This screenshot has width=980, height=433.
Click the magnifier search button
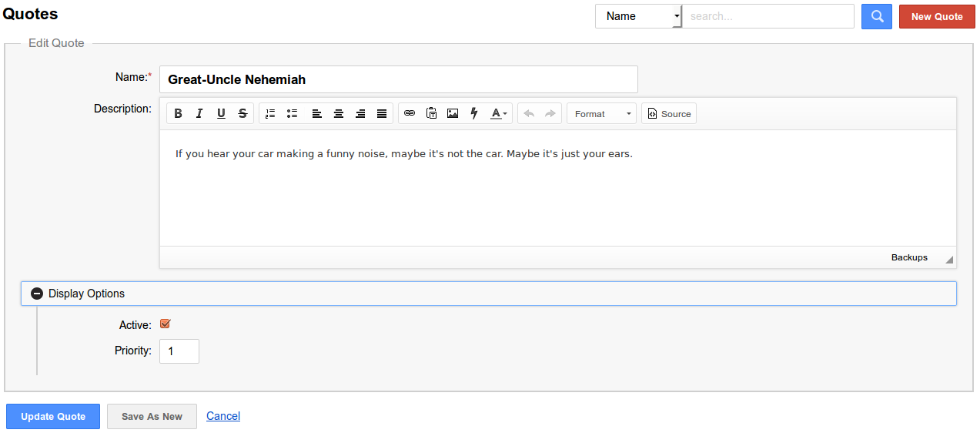(x=876, y=16)
